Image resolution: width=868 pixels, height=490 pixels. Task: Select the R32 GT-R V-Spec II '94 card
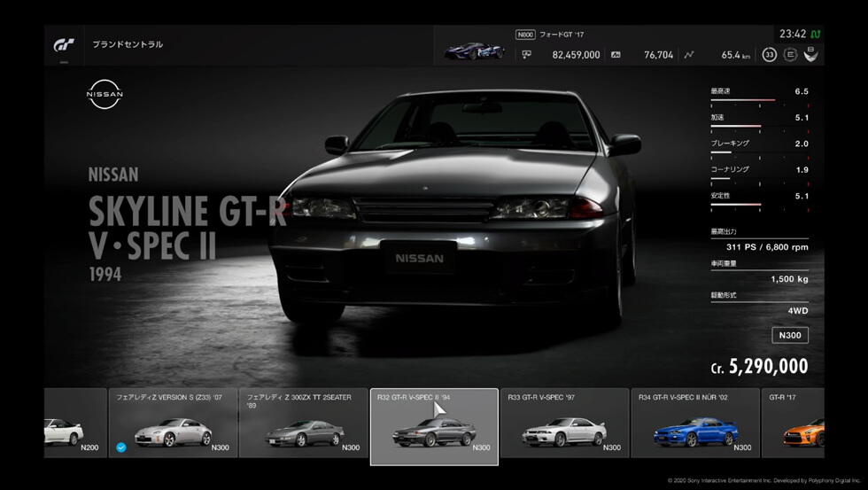pos(434,426)
